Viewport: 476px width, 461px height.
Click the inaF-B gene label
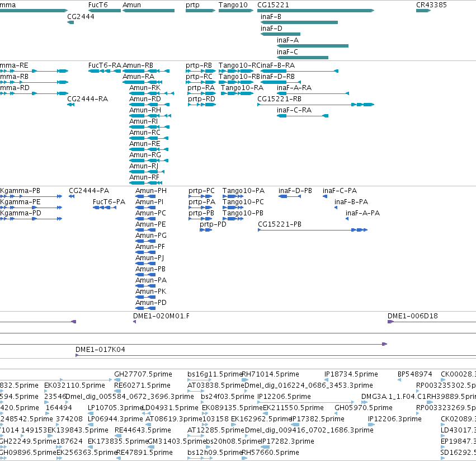coord(271,17)
